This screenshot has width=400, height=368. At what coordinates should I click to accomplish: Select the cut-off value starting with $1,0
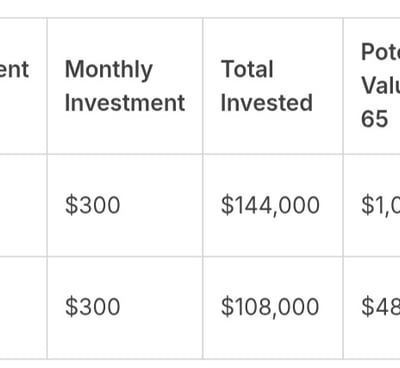click(x=380, y=205)
